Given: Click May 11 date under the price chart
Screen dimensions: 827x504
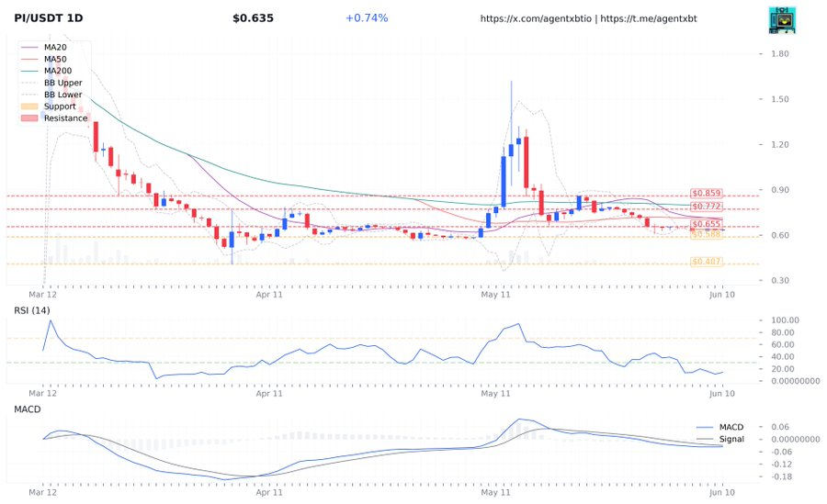Looking at the screenshot, I should (496, 295).
